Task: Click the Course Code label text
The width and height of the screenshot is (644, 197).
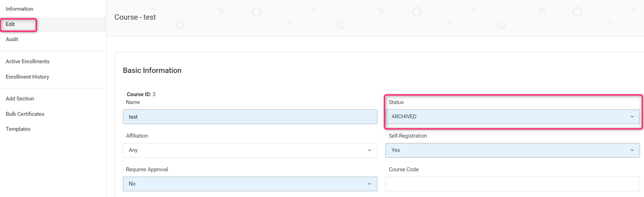Action: coord(403,169)
